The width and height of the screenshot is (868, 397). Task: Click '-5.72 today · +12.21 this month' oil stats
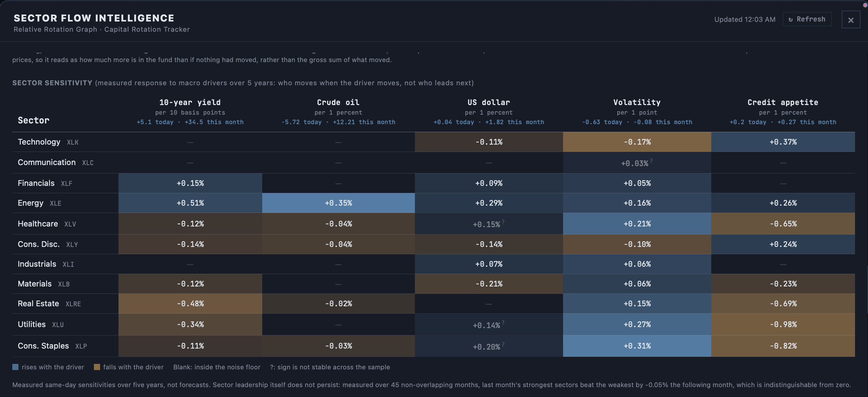click(338, 122)
